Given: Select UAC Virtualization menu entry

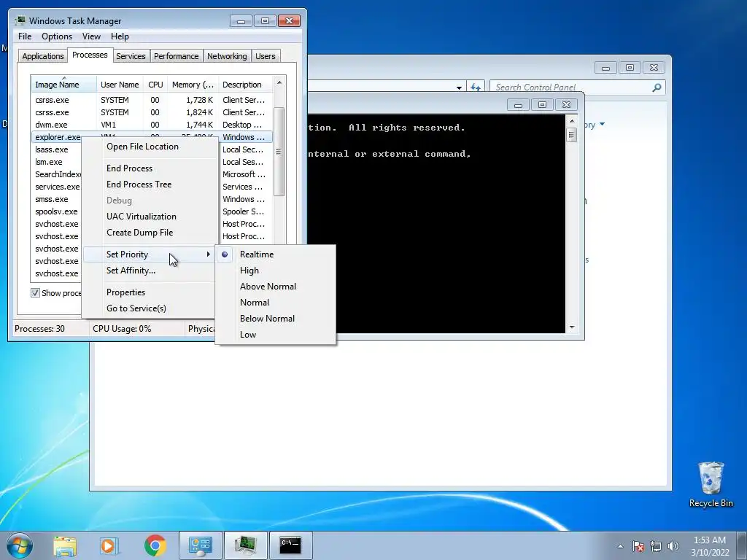Looking at the screenshot, I should [x=141, y=217].
